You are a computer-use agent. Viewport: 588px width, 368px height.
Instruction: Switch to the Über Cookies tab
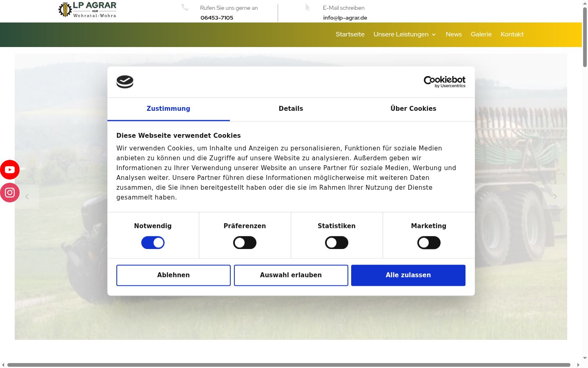coord(414,109)
